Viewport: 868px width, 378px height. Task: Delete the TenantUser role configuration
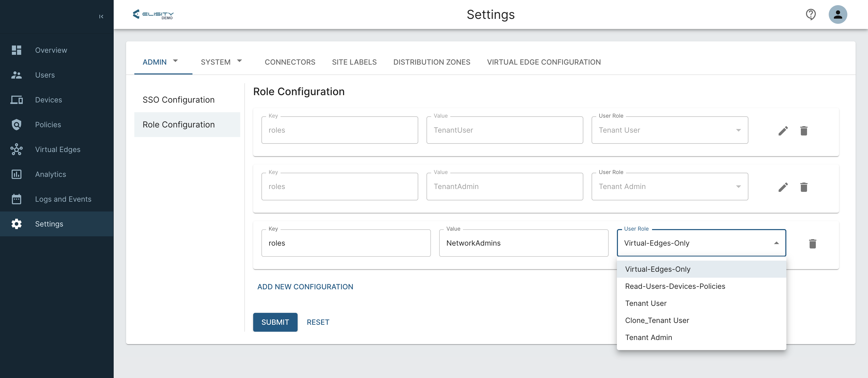coord(804,131)
